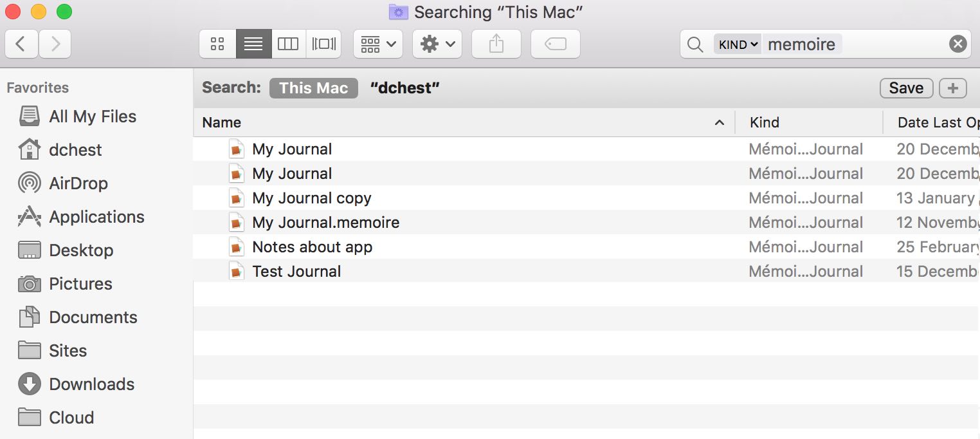The width and height of the screenshot is (980, 439).
Task: Open the Action gear dropdown menu
Action: (437, 44)
